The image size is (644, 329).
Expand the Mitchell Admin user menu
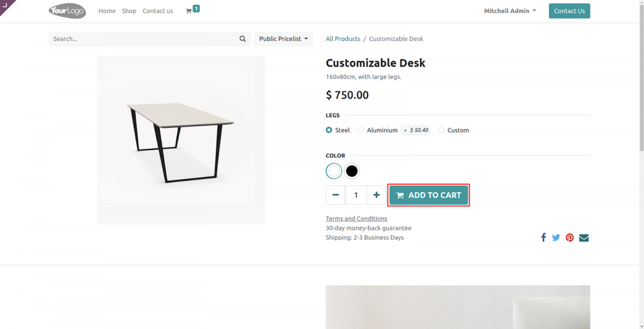[509, 10]
